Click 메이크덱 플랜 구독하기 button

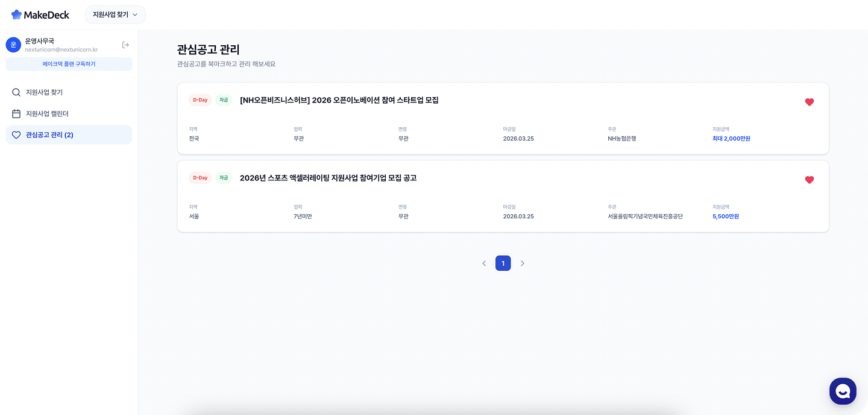(69, 64)
